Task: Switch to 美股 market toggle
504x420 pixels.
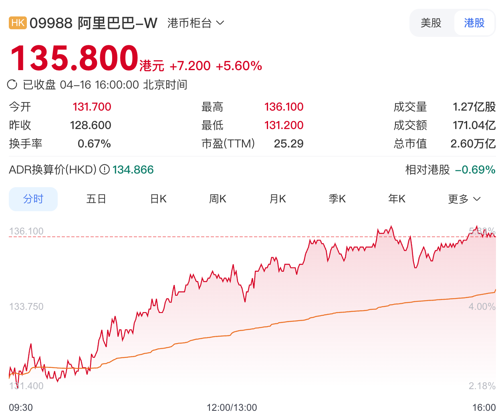Action: tap(431, 23)
